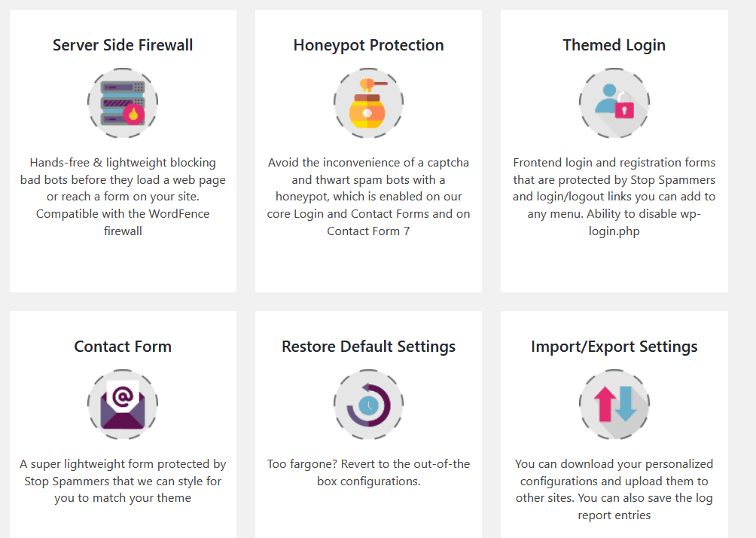Click the 'download your personalized configurations' description
This screenshot has height=538, width=756.
click(x=614, y=481)
